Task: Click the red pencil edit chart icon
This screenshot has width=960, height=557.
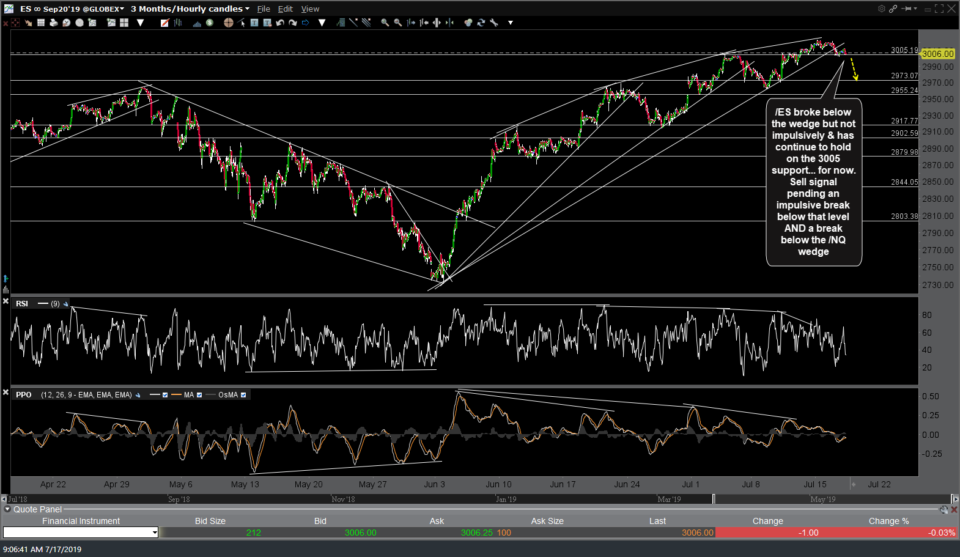Action: click(165, 23)
